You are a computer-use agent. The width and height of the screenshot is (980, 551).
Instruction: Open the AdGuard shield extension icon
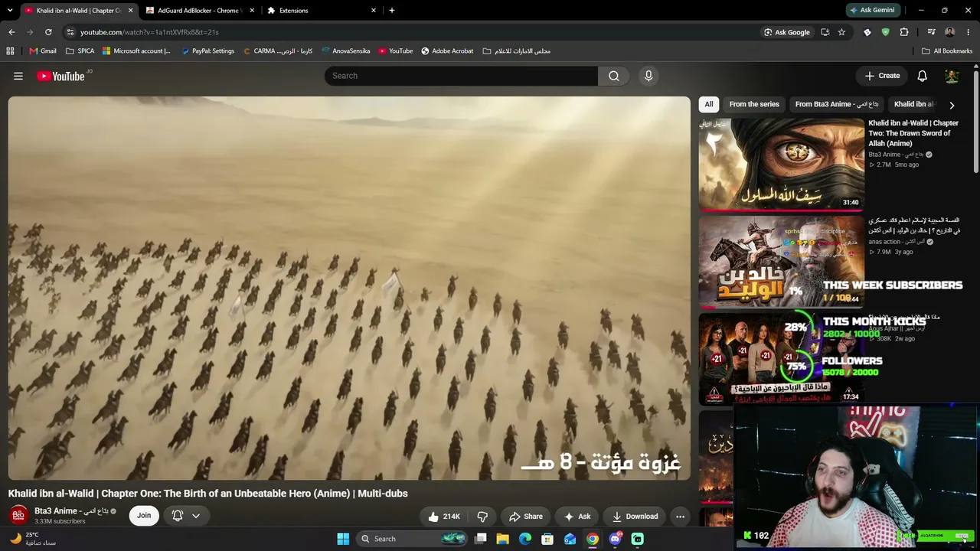(x=886, y=32)
